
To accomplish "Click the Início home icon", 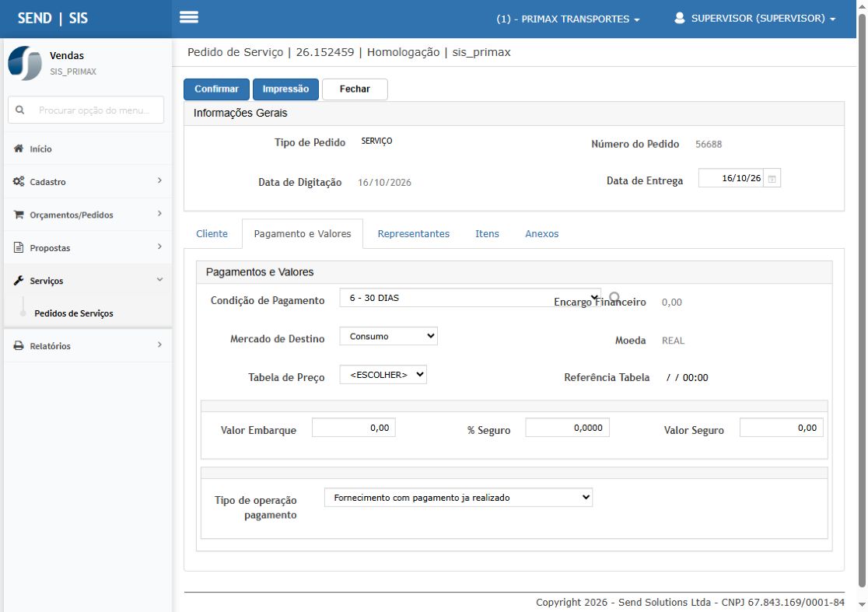I will click(x=18, y=149).
